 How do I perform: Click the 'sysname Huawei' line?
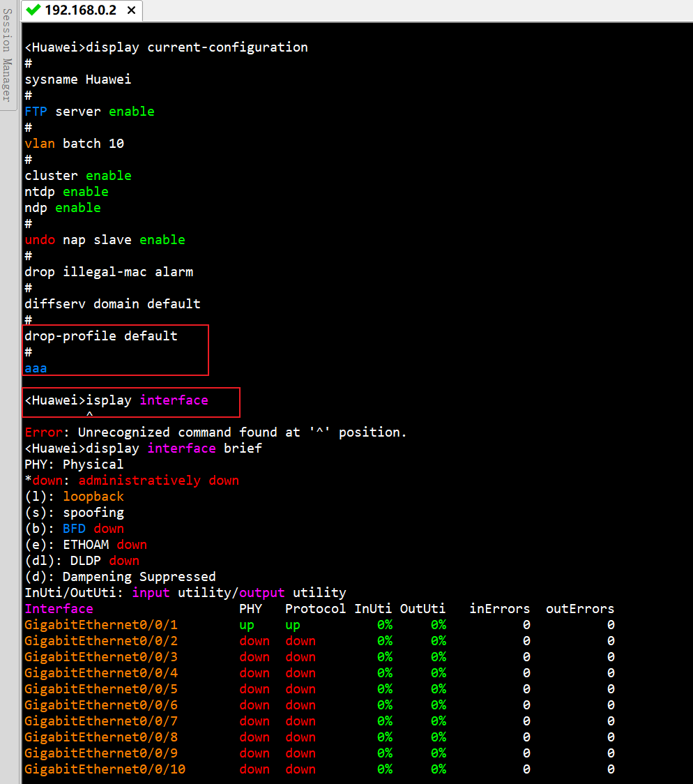coord(78,80)
